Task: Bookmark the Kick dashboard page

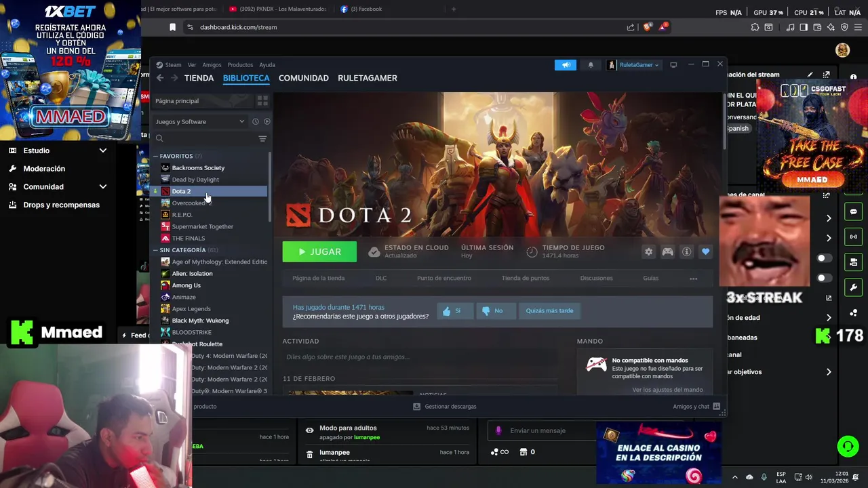Action: pos(172,27)
